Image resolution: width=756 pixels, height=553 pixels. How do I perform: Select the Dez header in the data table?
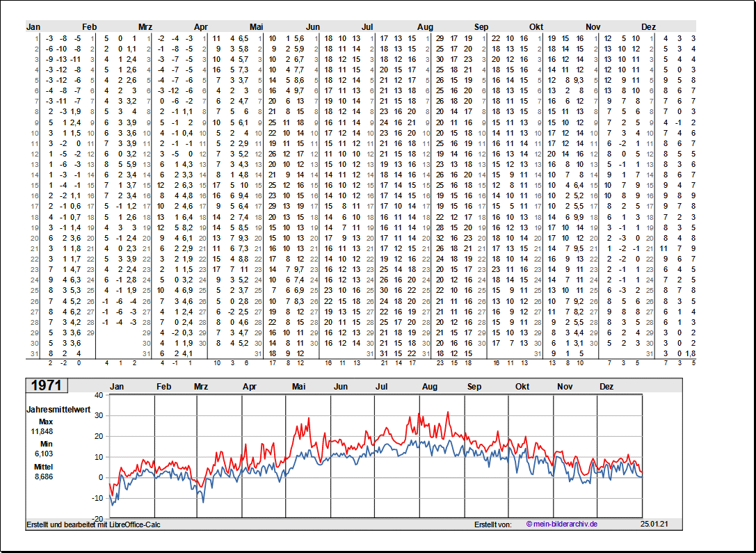(648, 27)
